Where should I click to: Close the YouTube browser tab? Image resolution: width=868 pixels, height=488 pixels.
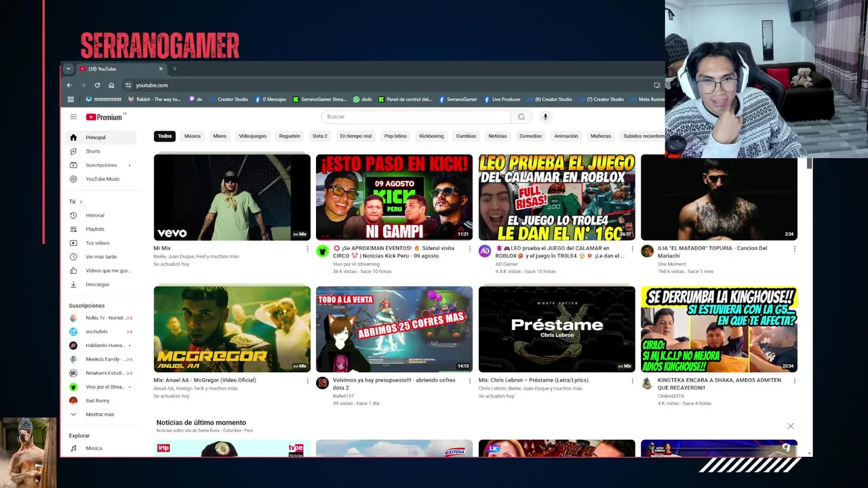pyautogui.click(x=161, y=68)
